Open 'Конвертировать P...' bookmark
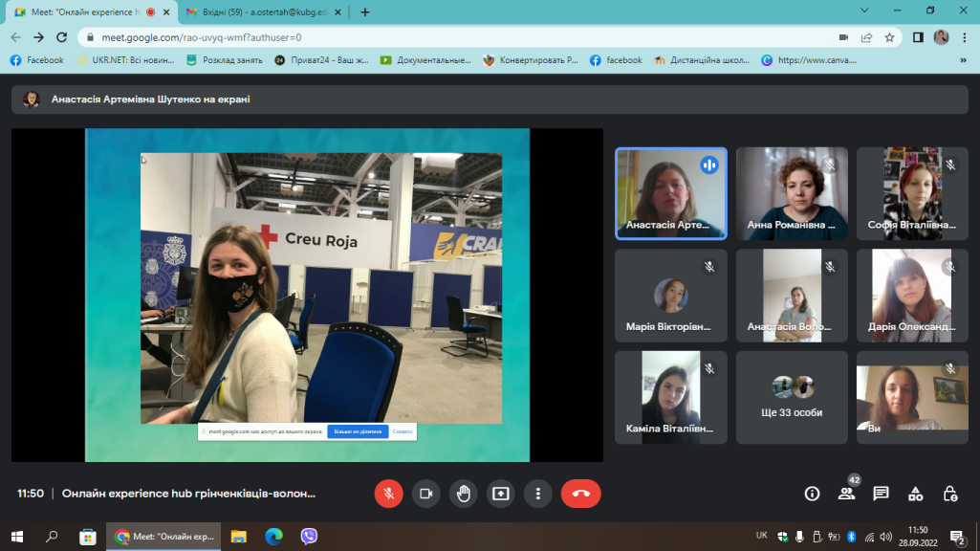Image resolution: width=980 pixels, height=551 pixels. [532, 60]
